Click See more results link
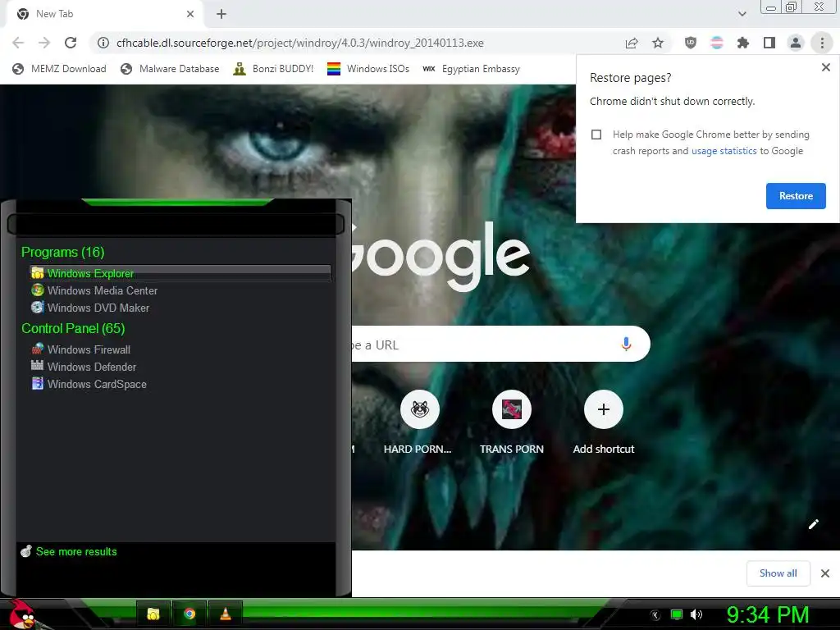This screenshot has height=630, width=840. tap(76, 551)
